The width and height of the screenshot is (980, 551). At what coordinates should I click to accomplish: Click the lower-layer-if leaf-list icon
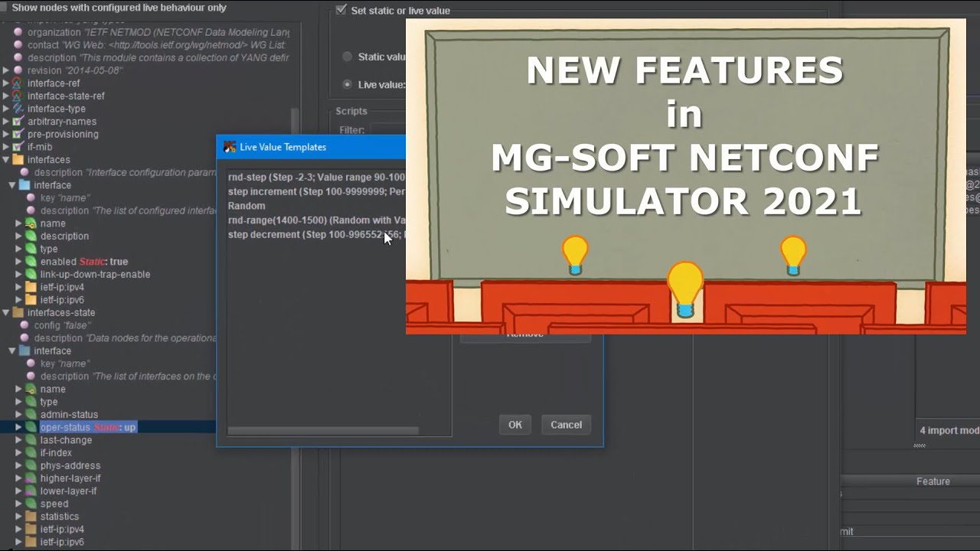(31, 491)
